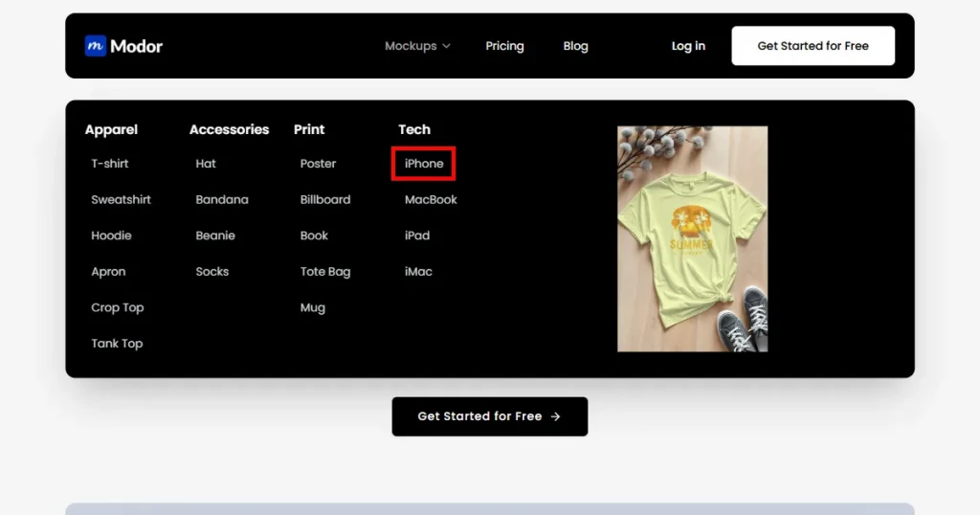Image resolution: width=980 pixels, height=515 pixels.
Task: Click the yellow T-shirt preview image
Action: [692, 239]
